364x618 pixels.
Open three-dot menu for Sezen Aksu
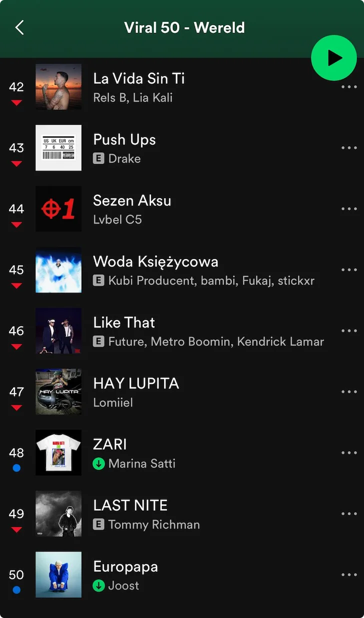pos(348,209)
